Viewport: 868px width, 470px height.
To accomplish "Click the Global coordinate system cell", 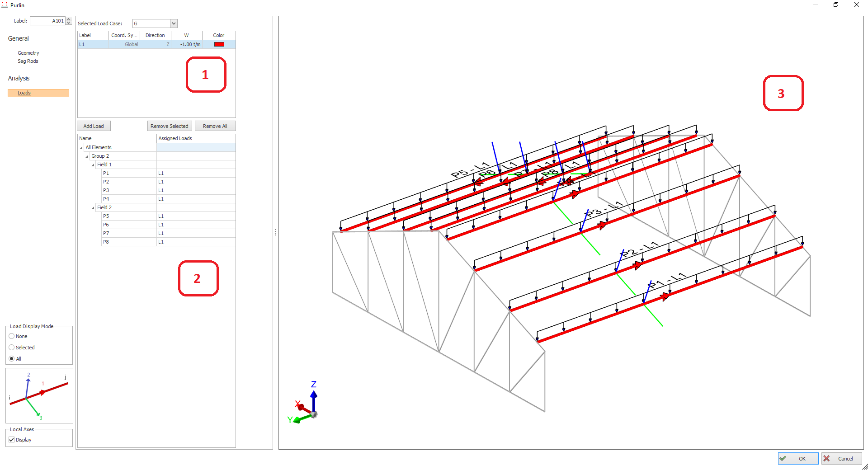I will coord(124,44).
